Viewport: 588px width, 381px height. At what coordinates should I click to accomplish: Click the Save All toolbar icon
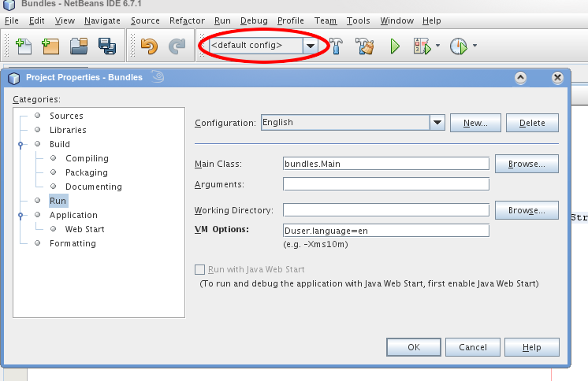click(107, 46)
